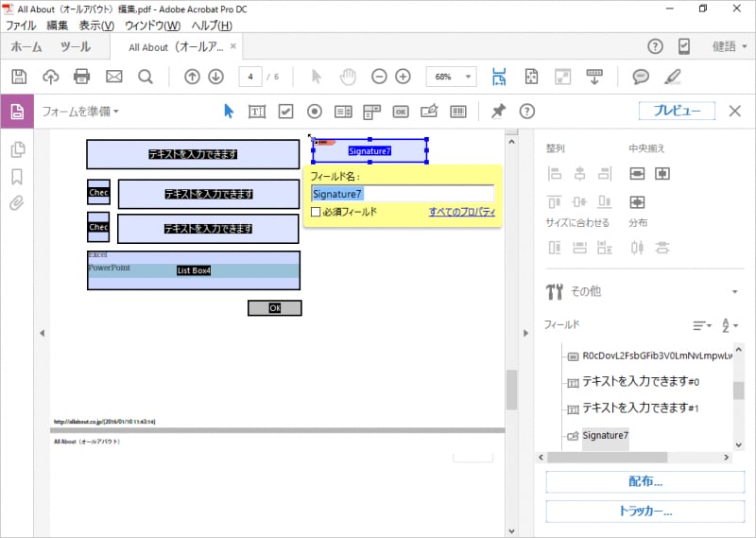Select Signature7 in the fields list
The height and width of the screenshot is (538, 756).
(x=605, y=436)
